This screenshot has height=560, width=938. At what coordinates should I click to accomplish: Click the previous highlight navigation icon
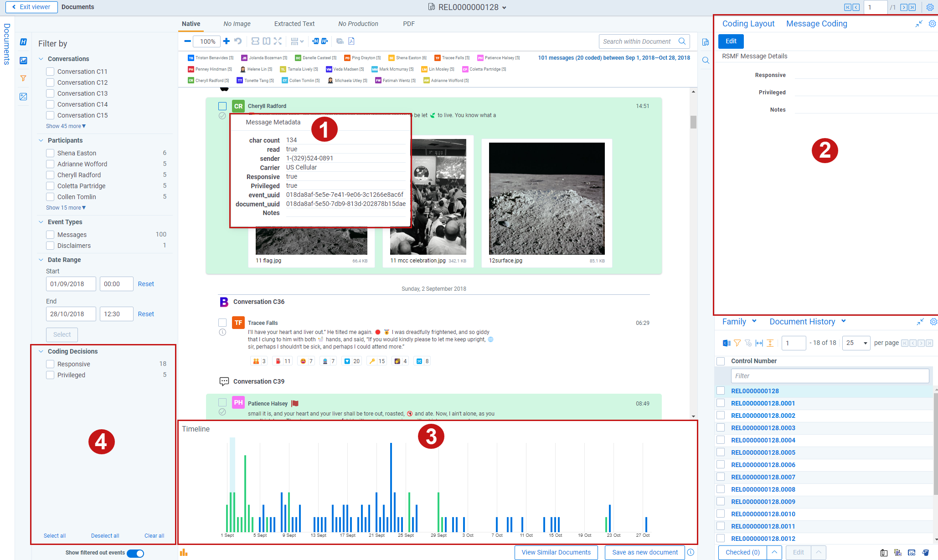coord(315,41)
